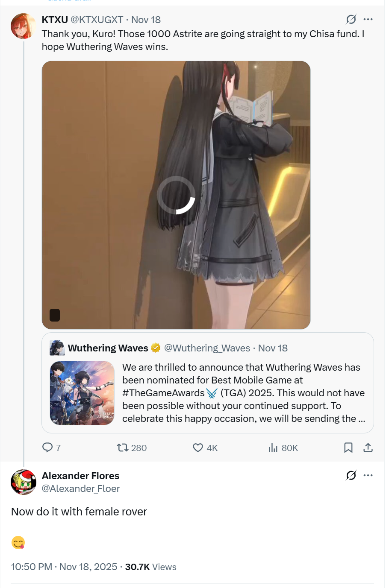Open the Alexander Flores display name
The width and height of the screenshot is (389, 588).
81,476
